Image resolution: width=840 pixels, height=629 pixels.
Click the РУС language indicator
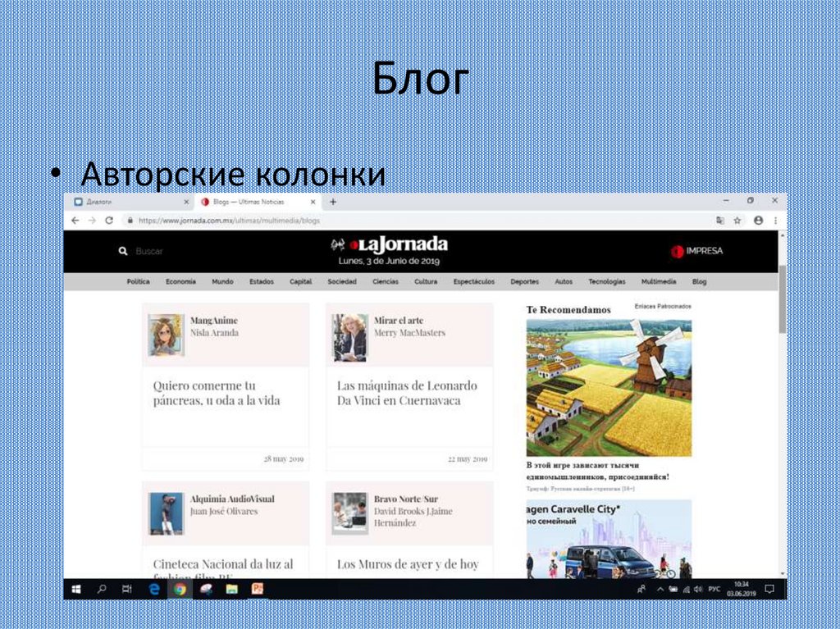pos(714,589)
